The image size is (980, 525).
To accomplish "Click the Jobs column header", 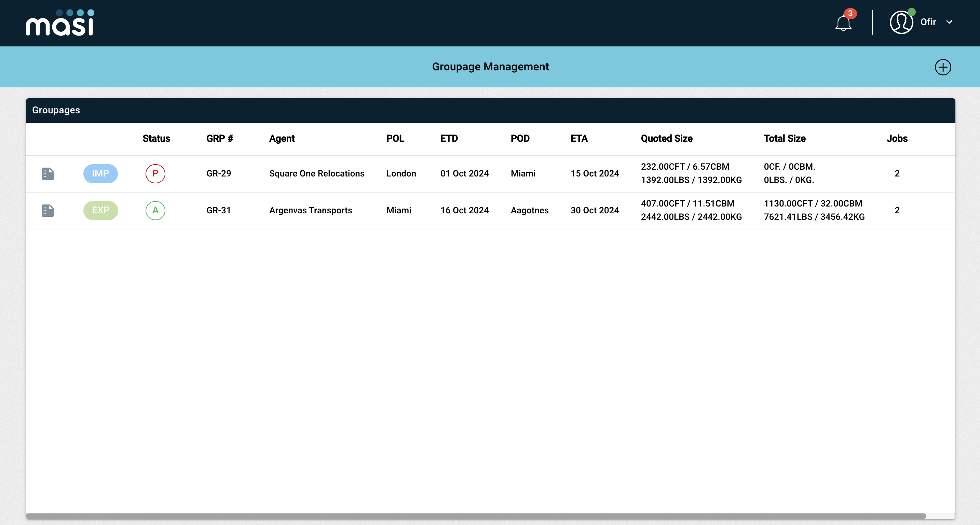I will 897,139.
